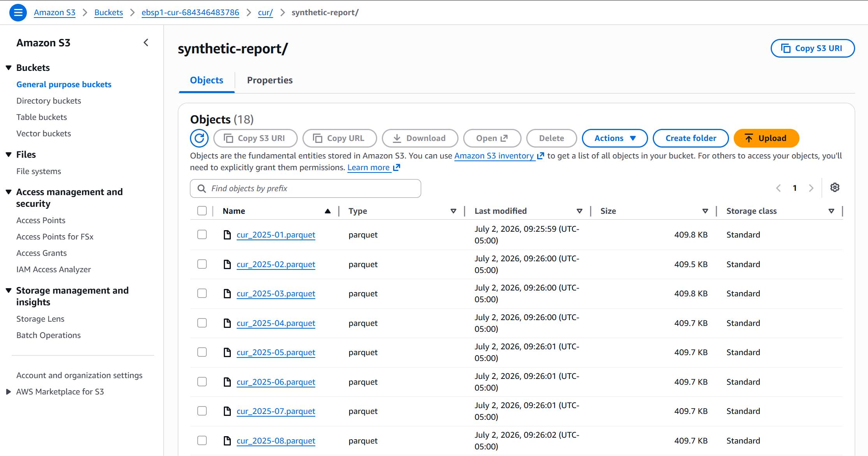This screenshot has height=456, width=868.
Task: Click file icon of cur_2025-07.parquet
Action: (227, 411)
